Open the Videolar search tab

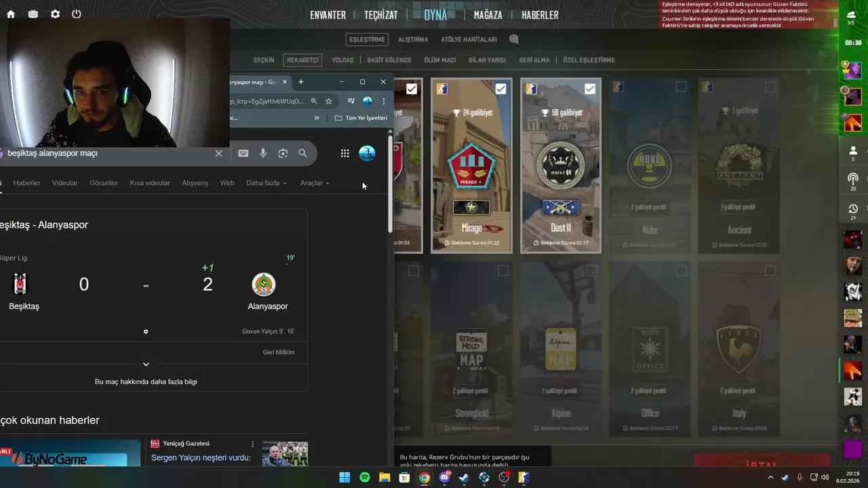65,183
